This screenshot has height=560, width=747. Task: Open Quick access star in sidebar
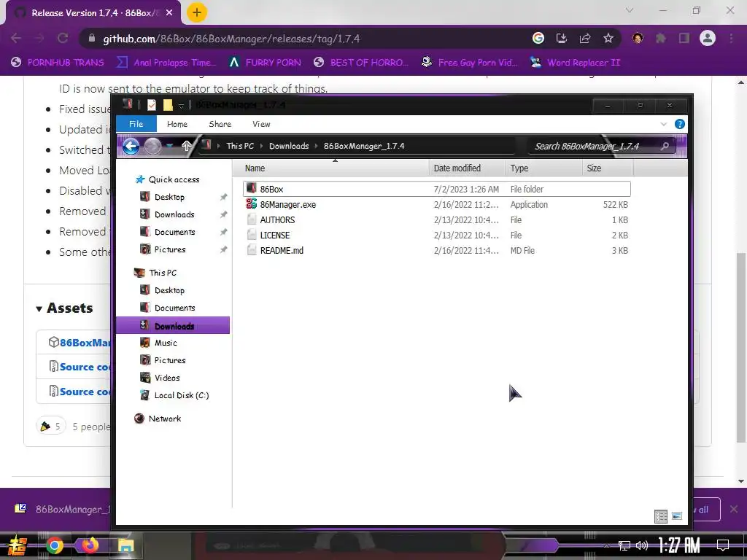[x=139, y=179]
